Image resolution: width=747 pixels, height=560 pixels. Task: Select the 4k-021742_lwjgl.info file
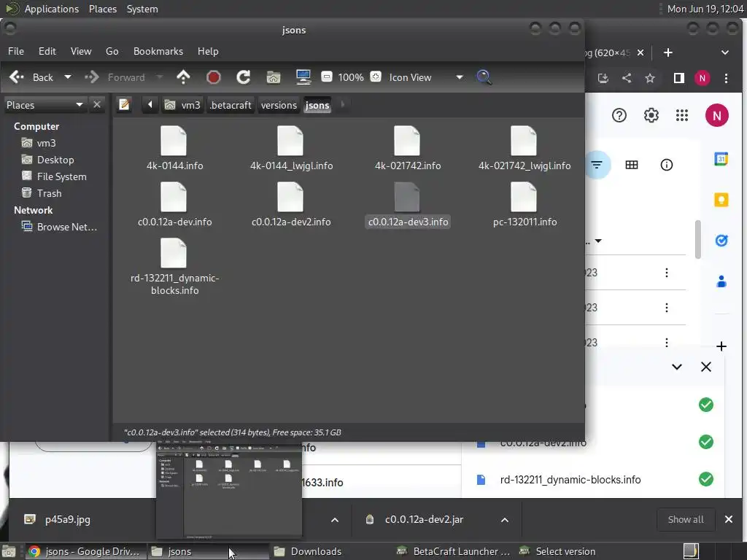(x=524, y=148)
